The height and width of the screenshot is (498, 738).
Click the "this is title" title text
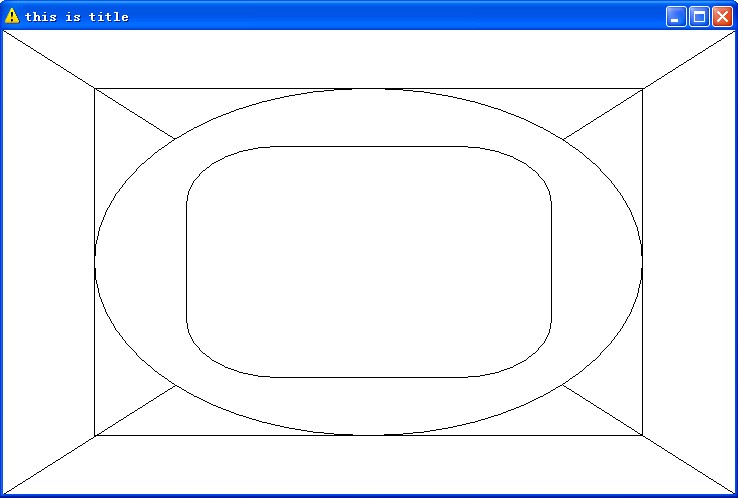coord(77,17)
